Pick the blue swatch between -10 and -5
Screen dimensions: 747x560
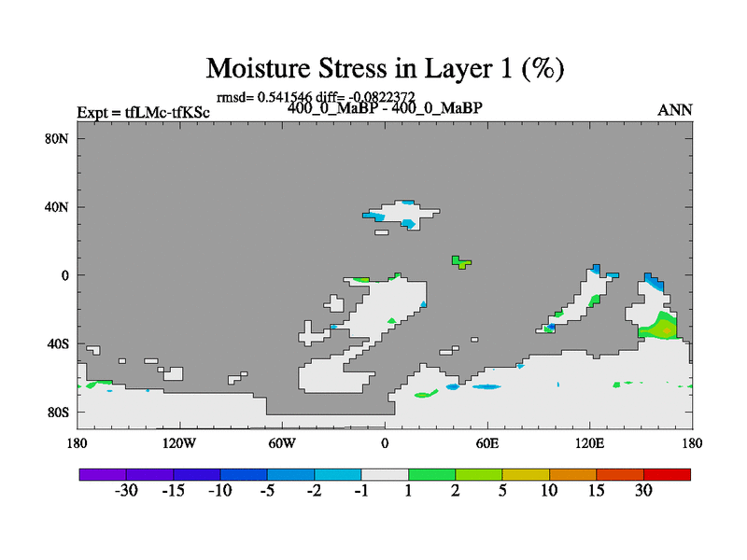coord(244,474)
